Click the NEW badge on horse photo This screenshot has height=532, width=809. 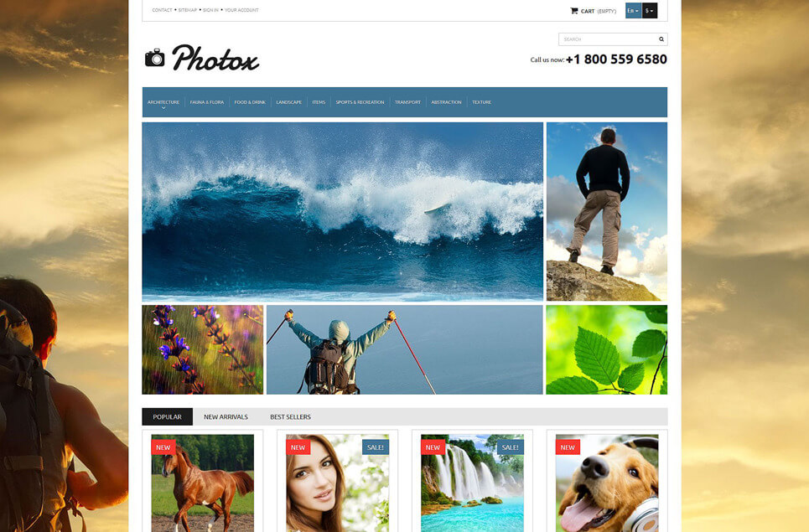(163, 447)
